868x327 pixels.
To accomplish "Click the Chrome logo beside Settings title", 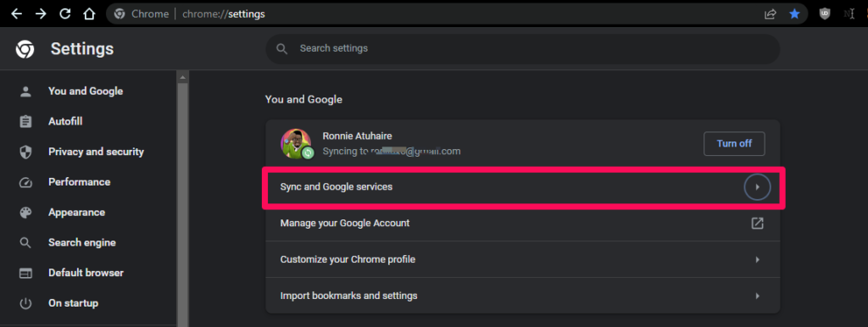I will [25, 49].
